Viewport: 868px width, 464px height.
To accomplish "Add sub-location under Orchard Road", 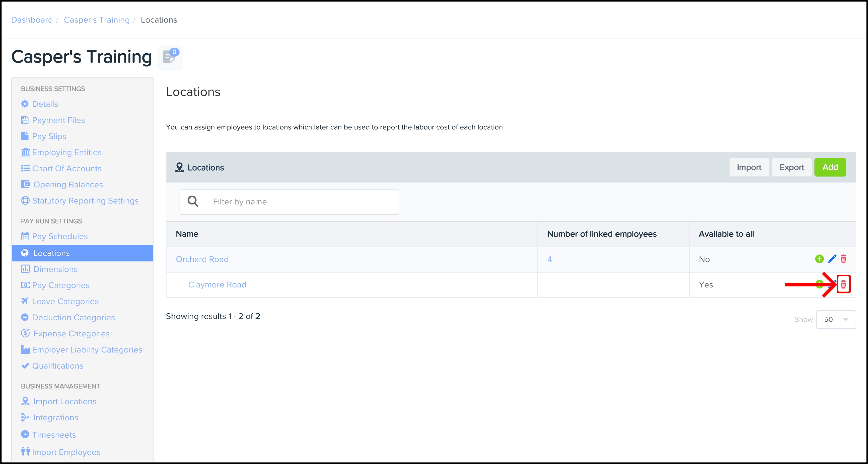I will point(819,259).
